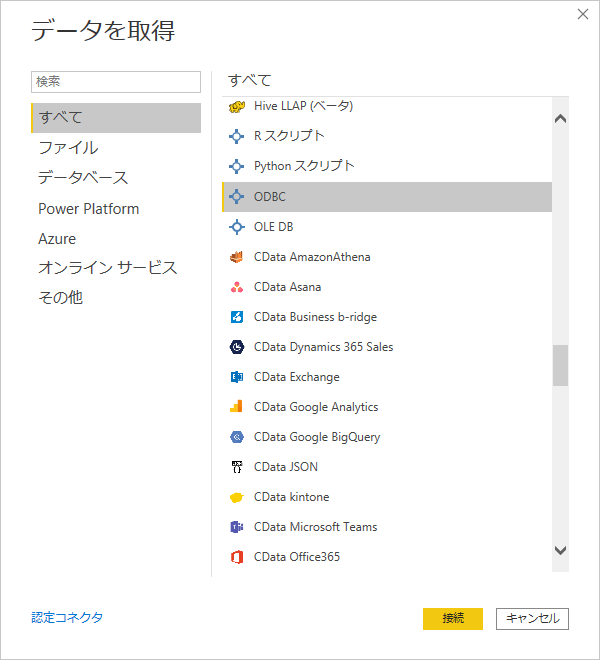Select the Hive LLAP (ベータ) text
Image resolution: width=600 pixels, height=660 pixels.
pyautogui.click(x=304, y=106)
